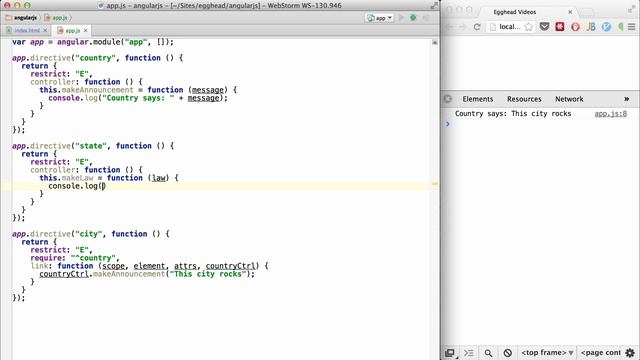Show more DevTools tabs via double chevron
This screenshot has height=360, width=640.
(627, 99)
